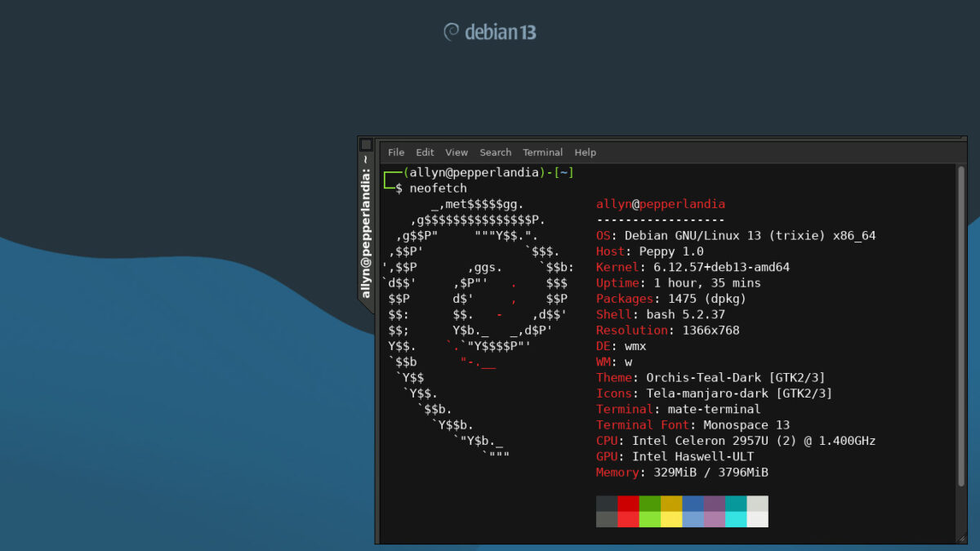Open the Help menu
The width and height of the screenshot is (980, 551).
(x=585, y=152)
